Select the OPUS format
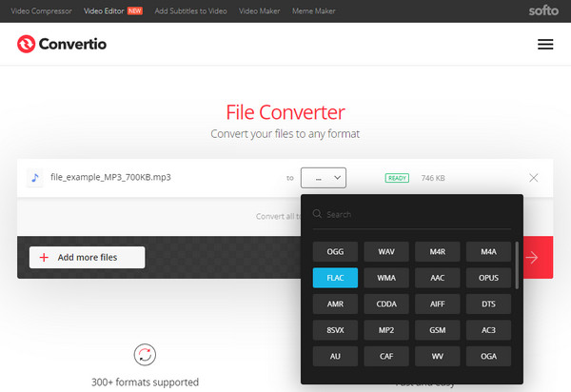This screenshot has width=571, height=392. coord(489,278)
